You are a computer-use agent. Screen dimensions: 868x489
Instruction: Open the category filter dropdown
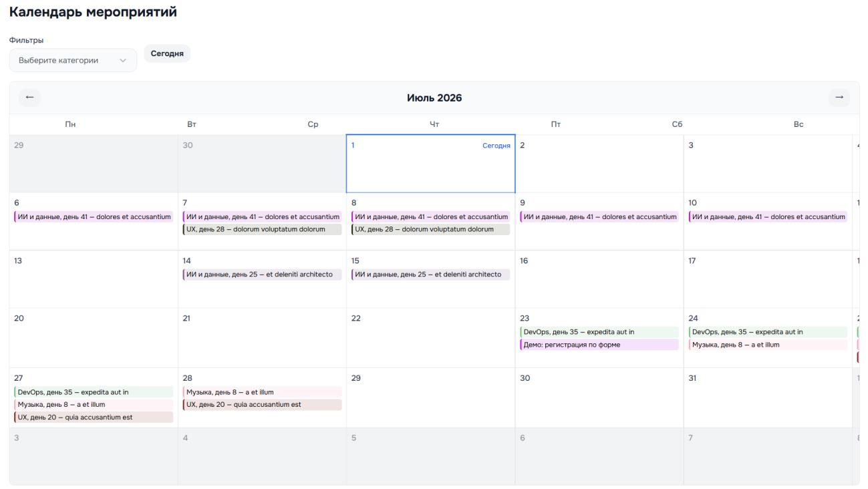tap(73, 60)
